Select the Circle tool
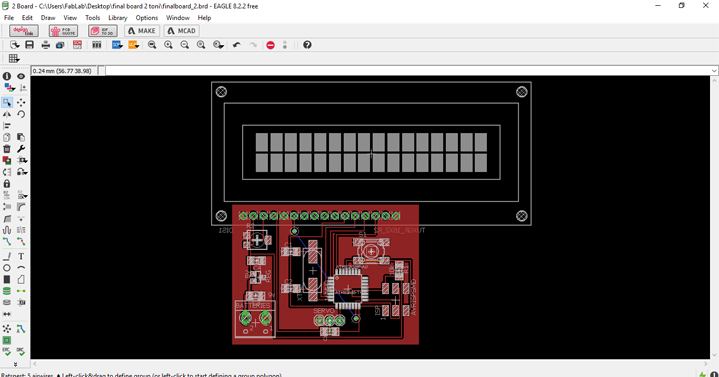The width and height of the screenshot is (719, 377). click(7, 268)
